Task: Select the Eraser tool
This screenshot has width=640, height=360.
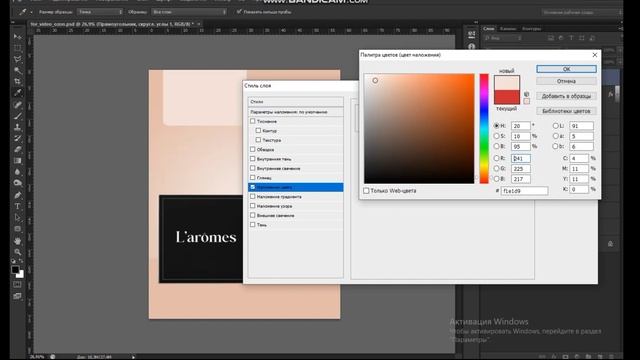Action: (17, 149)
